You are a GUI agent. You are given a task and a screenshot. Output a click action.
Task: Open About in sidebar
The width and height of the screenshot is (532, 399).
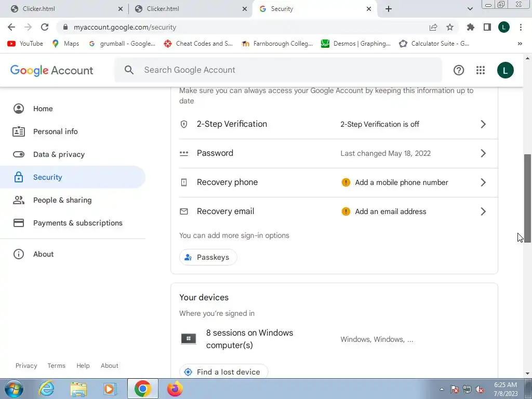(73, 254)
